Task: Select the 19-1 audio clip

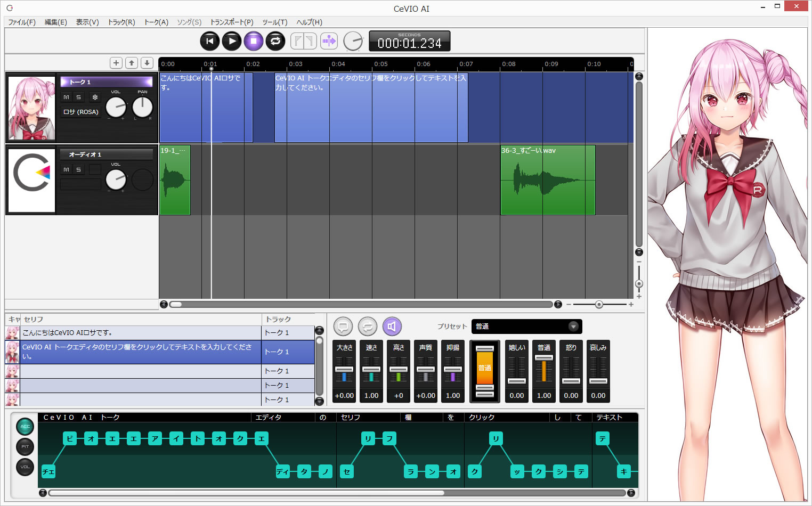Action: (x=175, y=180)
